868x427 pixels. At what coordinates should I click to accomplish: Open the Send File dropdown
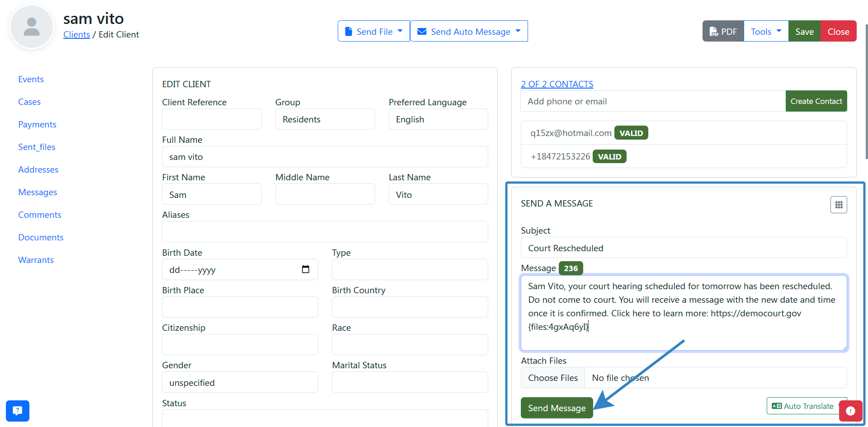374,31
